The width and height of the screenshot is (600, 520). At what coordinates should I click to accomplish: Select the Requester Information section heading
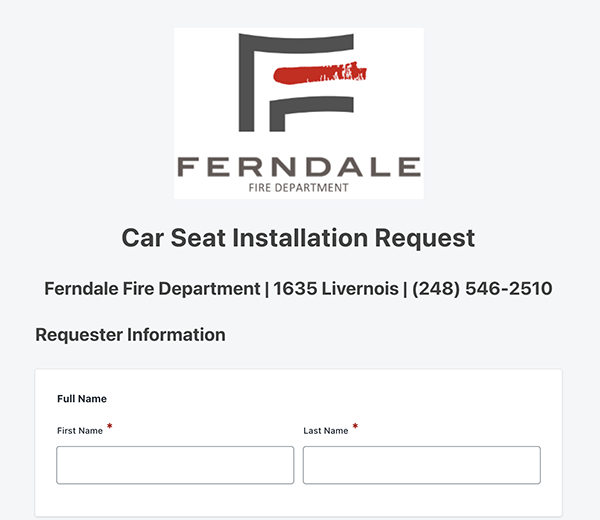point(130,335)
